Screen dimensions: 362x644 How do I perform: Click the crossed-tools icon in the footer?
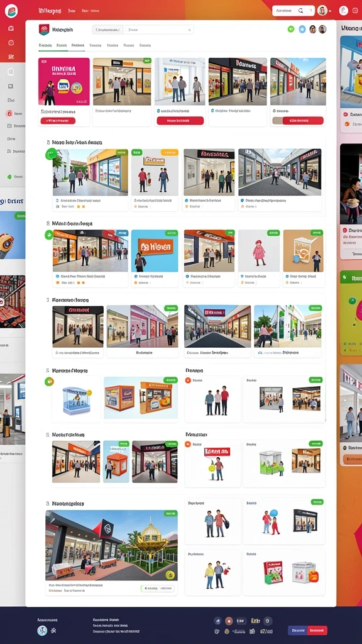point(53,630)
